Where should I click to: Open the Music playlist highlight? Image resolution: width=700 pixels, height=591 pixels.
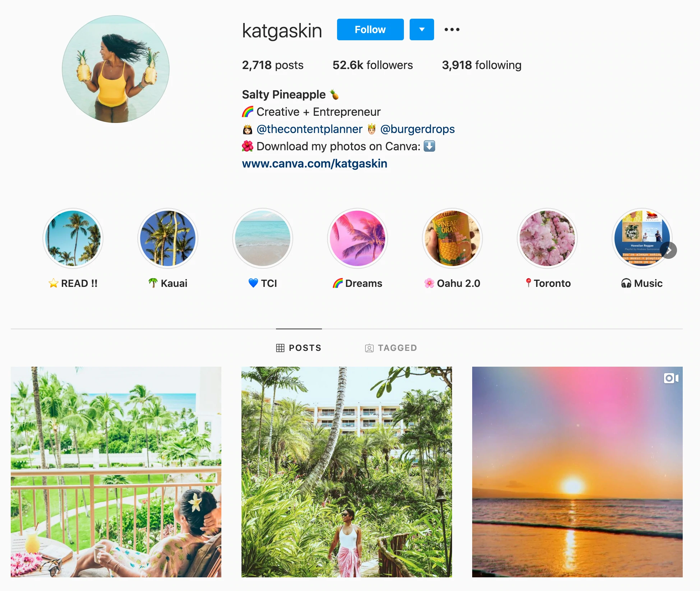(642, 238)
